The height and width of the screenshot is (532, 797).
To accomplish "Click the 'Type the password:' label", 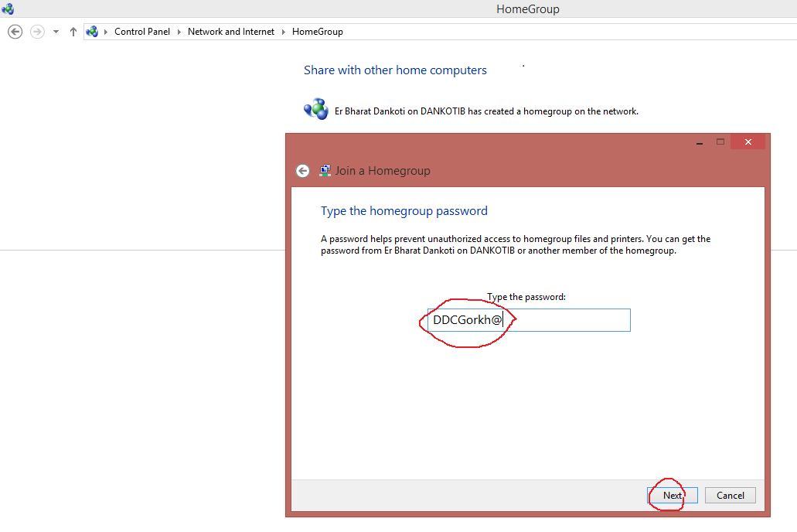I will (x=526, y=297).
